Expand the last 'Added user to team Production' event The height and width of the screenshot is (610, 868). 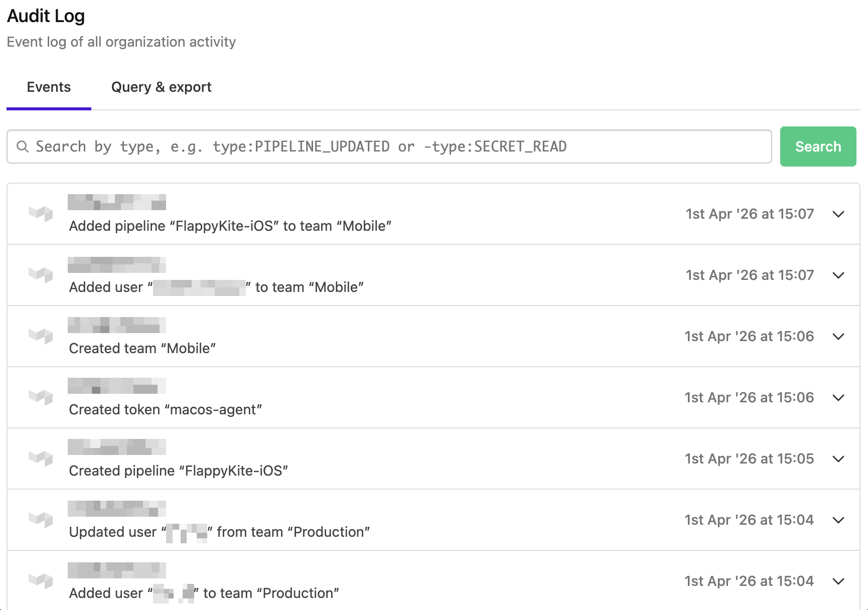838,581
